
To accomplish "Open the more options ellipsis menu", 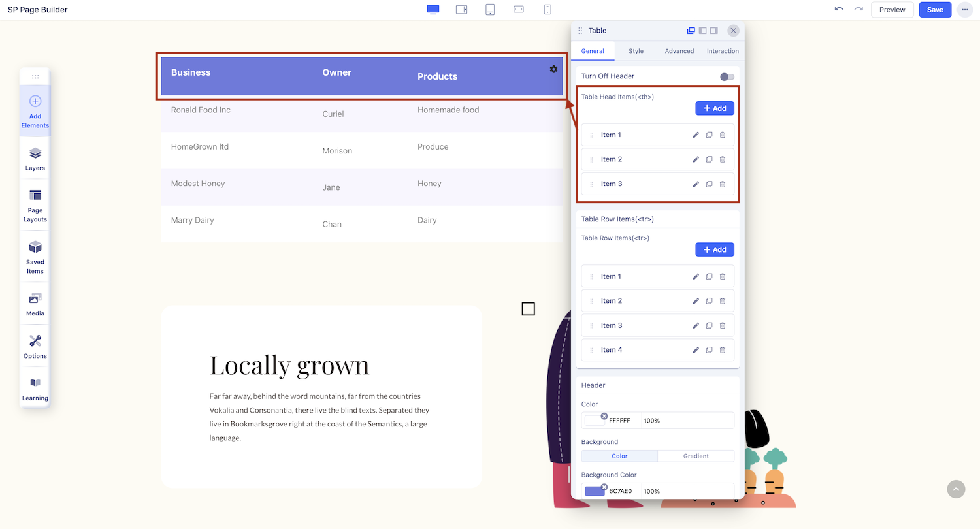I will tap(964, 10).
